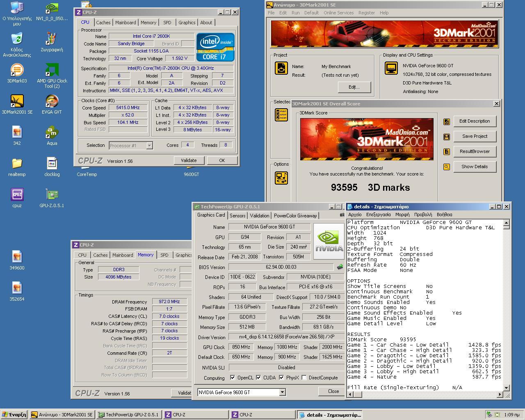The image size is (525, 420).
Task: Toggle the CUDA checkbox in GPU-Z
Action: [x=258, y=377]
